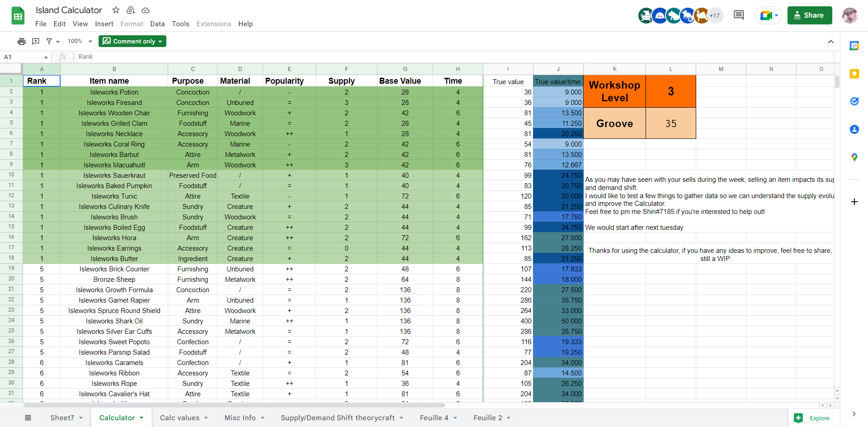This screenshot has width=868, height=427.
Task: Open Google Maps side panel
Action: coord(854,157)
